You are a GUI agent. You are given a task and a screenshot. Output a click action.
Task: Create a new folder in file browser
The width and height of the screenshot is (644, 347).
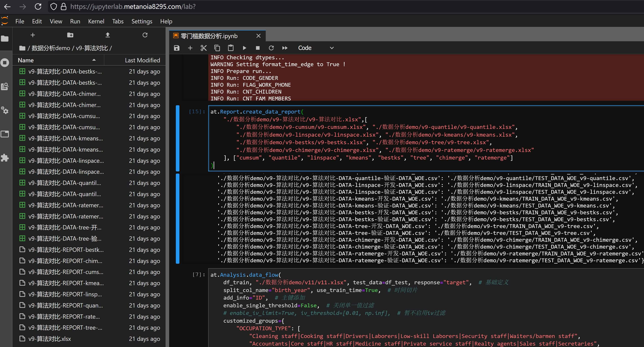pos(70,35)
